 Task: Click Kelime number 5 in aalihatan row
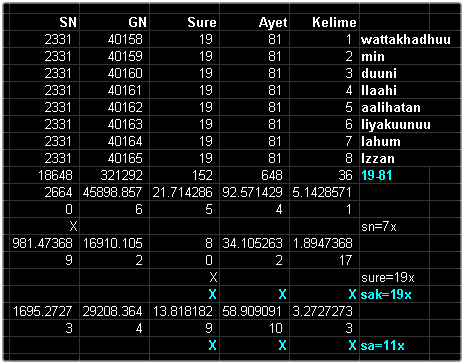point(349,107)
